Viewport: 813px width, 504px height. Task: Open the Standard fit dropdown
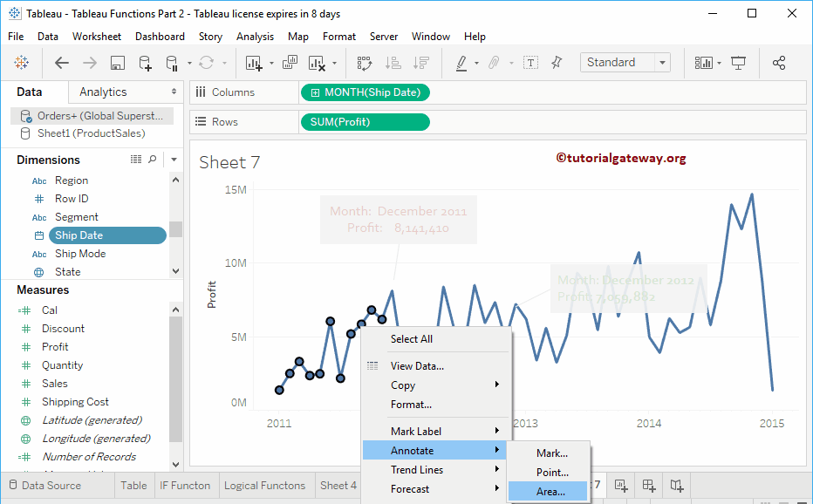coord(662,63)
